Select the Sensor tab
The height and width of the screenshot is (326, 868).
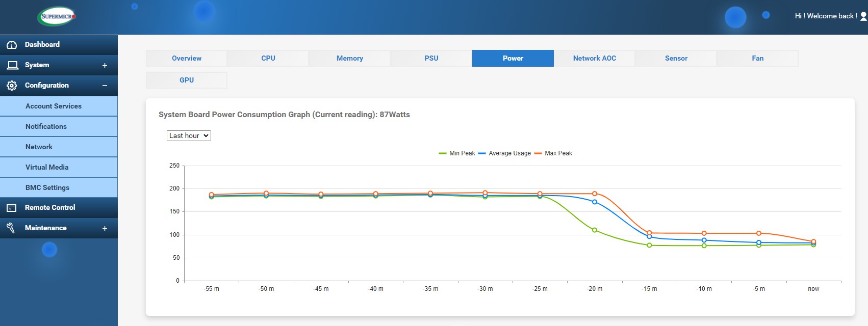[x=676, y=59]
